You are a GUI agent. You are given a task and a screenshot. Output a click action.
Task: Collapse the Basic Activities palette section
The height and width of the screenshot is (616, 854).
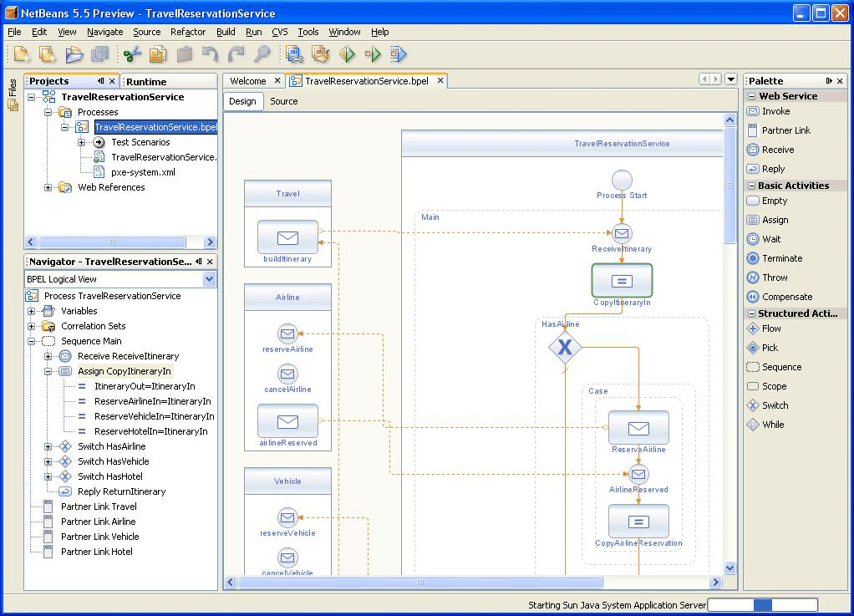(x=751, y=186)
